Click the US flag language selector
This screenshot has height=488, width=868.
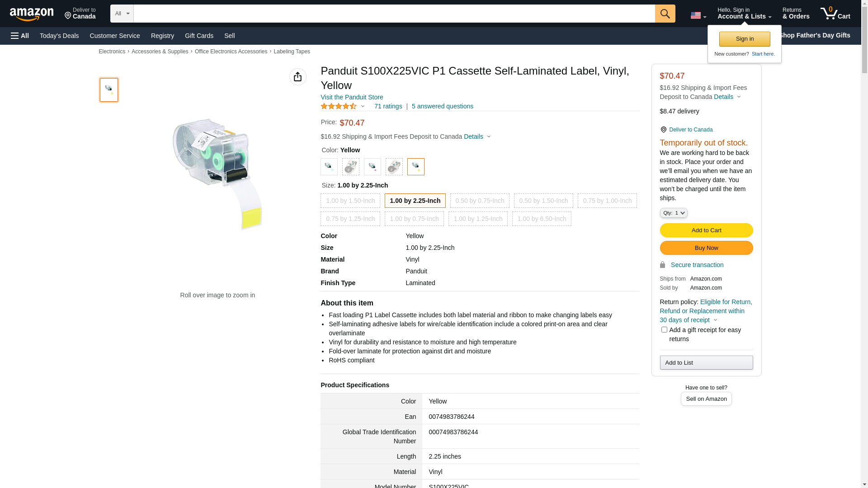698,15
